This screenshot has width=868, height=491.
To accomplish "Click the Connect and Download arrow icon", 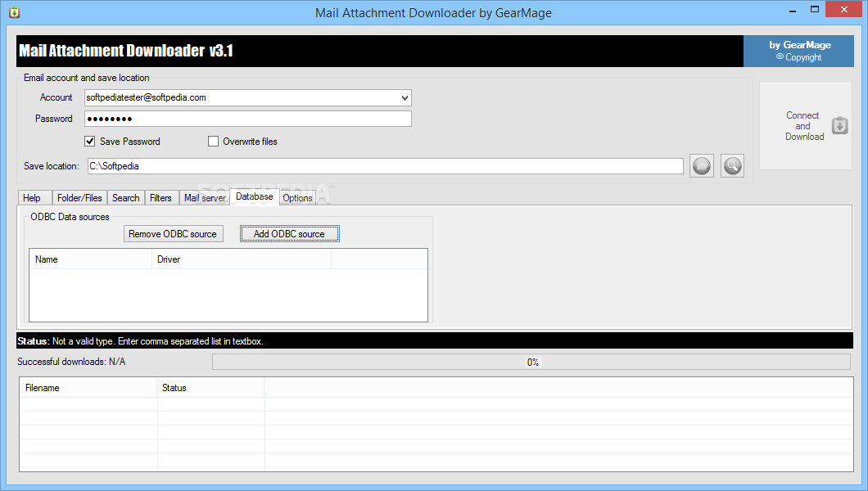I will pos(840,125).
